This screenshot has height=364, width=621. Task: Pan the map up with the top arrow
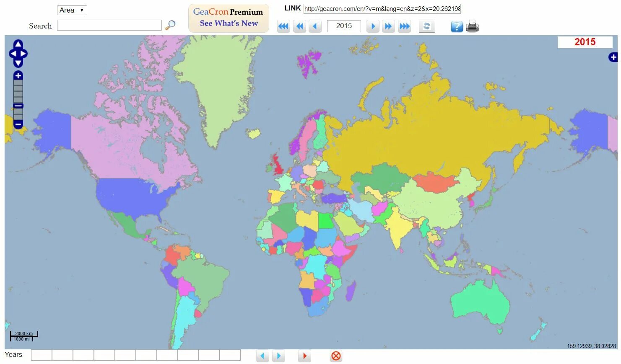coord(18,44)
